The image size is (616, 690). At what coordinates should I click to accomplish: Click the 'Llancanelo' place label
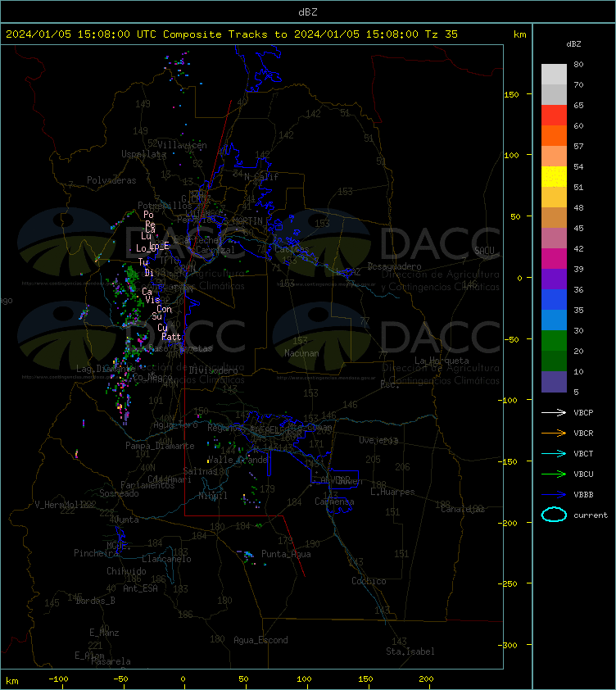coord(166,559)
